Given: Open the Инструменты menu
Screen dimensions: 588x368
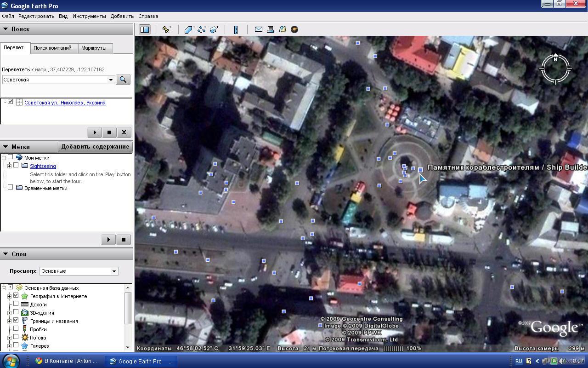Looking at the screenshot, I should [x=89, y=16].
